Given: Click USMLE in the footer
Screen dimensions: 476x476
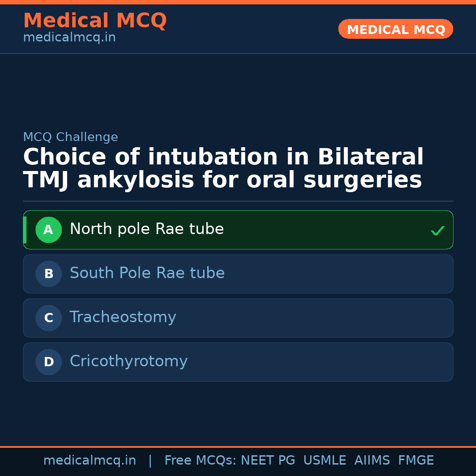Looking at the screenshot, I should (x=324, y=461).
